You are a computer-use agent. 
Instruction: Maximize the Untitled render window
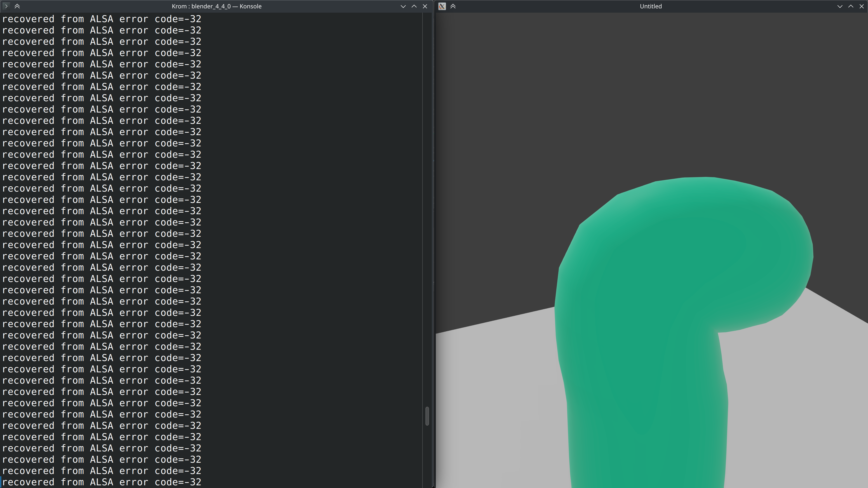point(851,6)
